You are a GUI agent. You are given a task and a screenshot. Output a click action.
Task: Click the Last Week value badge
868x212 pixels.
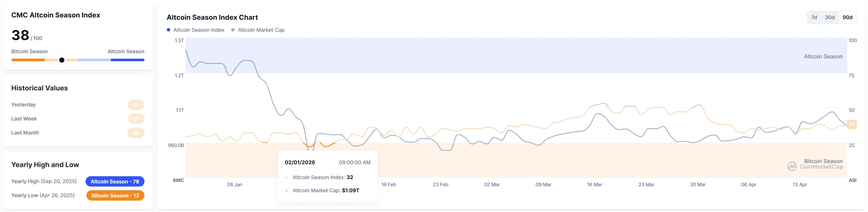136,119
